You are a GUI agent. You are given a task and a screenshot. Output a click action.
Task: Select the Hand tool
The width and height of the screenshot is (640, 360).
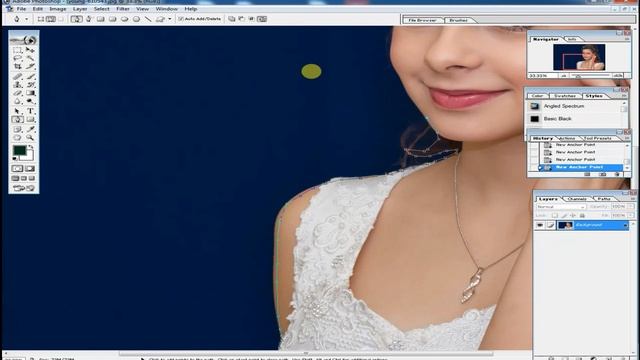(x=17, y=138)
